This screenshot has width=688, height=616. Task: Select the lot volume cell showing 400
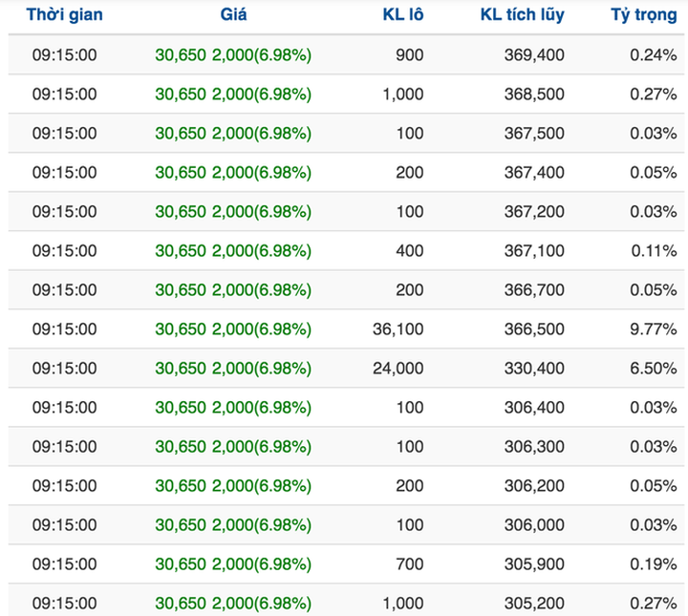click(409, 251)
